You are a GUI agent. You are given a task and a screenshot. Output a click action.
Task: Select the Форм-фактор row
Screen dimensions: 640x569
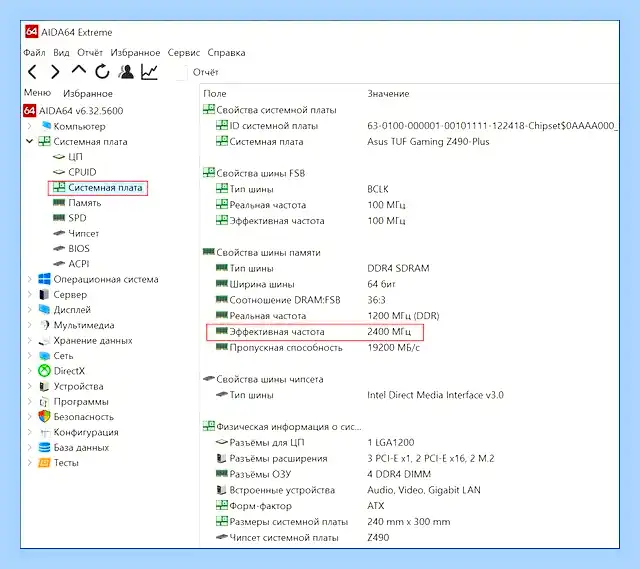click(300, 506)
